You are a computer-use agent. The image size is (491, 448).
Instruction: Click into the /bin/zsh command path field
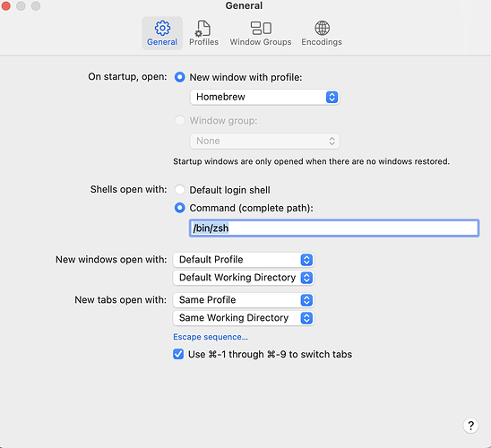334,228
